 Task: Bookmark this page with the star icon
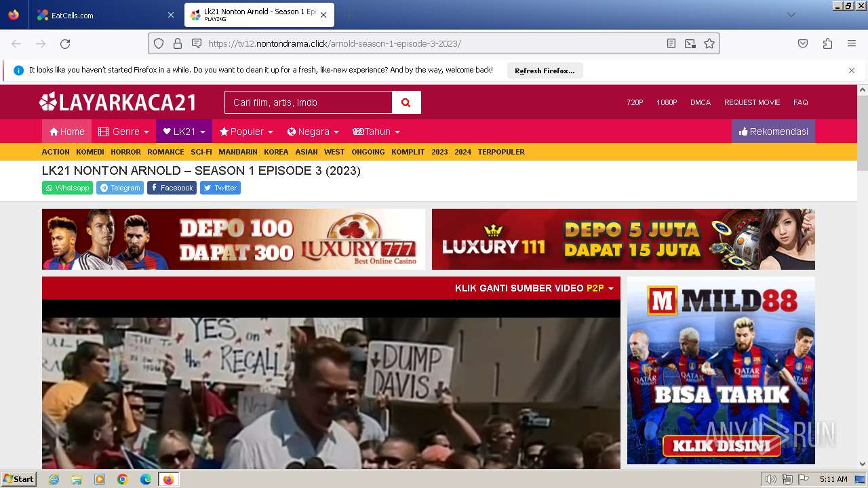(x=709, y=43)
